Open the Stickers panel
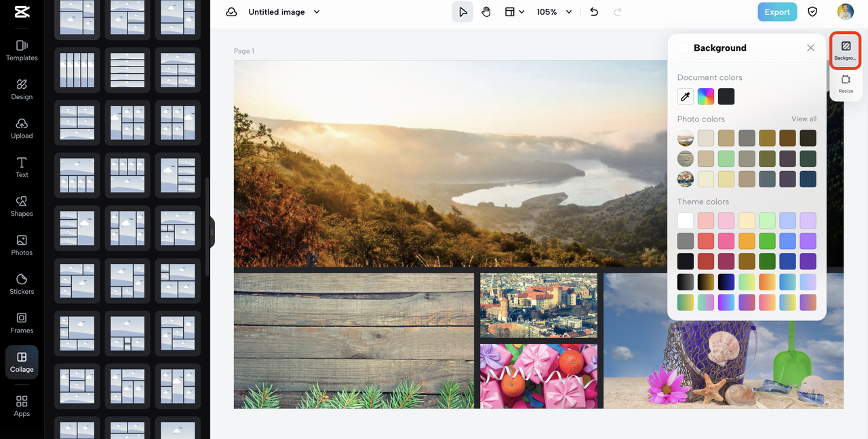 point(22,284)
